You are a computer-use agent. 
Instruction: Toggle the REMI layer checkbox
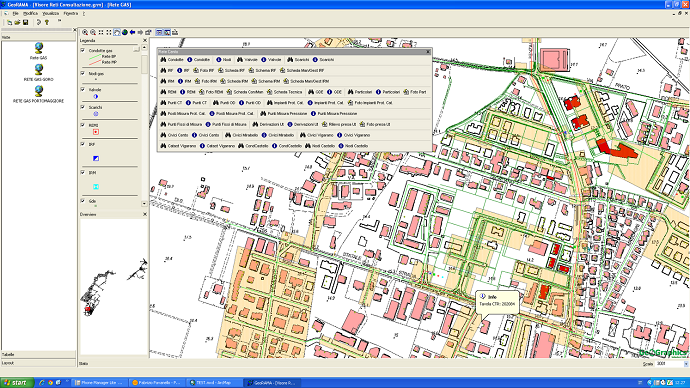click(83, 125)
